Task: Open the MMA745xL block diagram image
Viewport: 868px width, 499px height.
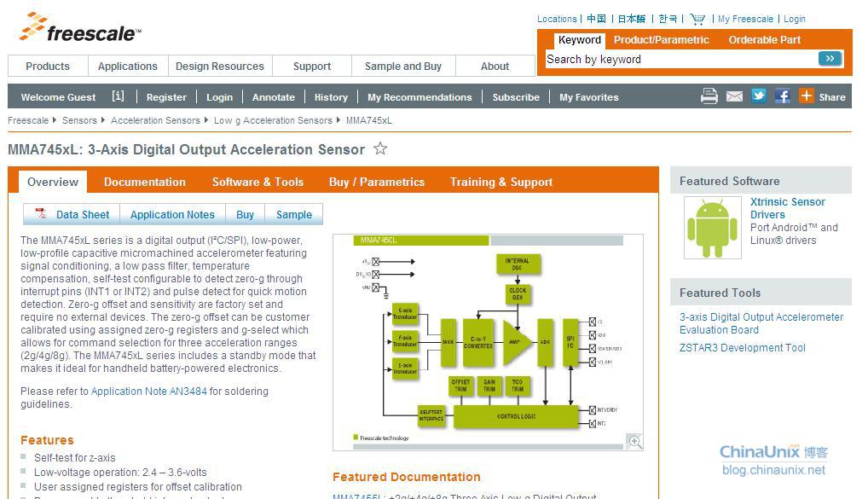Action: [x=488, y=342]
